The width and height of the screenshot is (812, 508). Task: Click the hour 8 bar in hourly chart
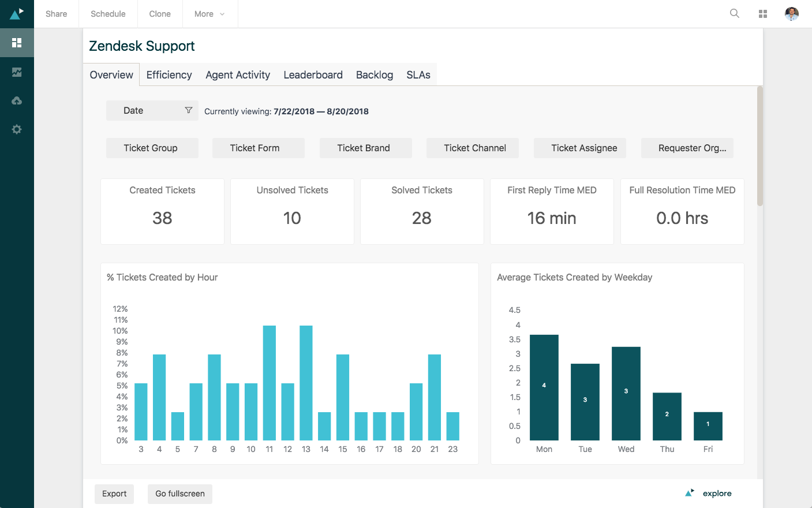pyautogui.click(x=214, y=397)
